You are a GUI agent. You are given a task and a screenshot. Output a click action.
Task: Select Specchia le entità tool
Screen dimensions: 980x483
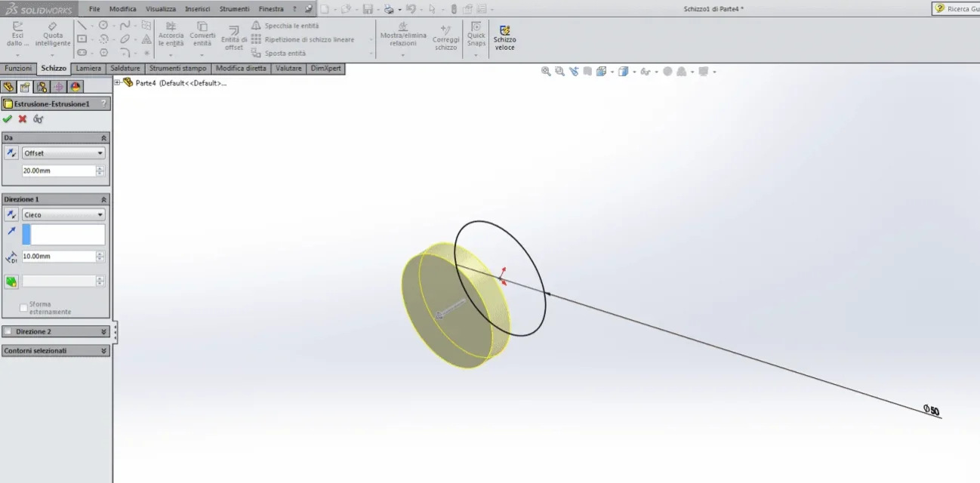(x=285, y=26)
